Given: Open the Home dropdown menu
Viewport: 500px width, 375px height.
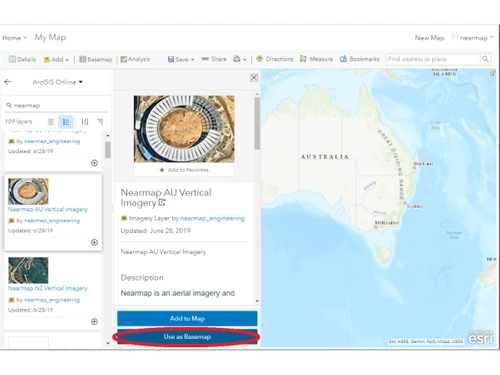Looking at the screenshot, I should pos(14,38).
